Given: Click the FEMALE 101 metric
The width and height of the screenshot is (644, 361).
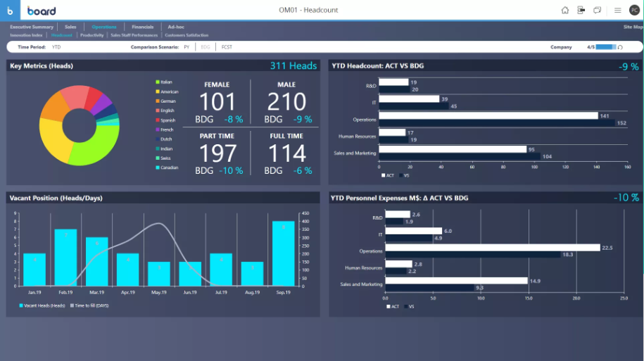Looking at the screenshot, I should tap(217, 103).
